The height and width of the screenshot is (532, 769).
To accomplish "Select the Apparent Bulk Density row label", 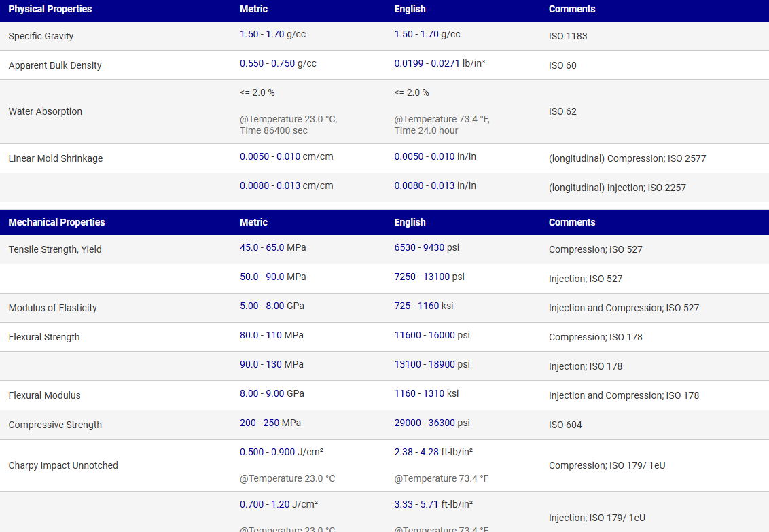I will (x=55, y=66).
